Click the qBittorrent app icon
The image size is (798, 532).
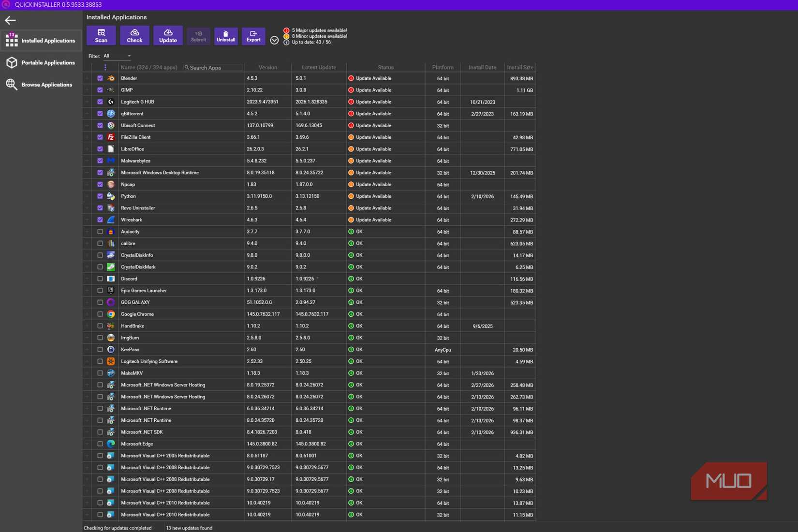111,114
